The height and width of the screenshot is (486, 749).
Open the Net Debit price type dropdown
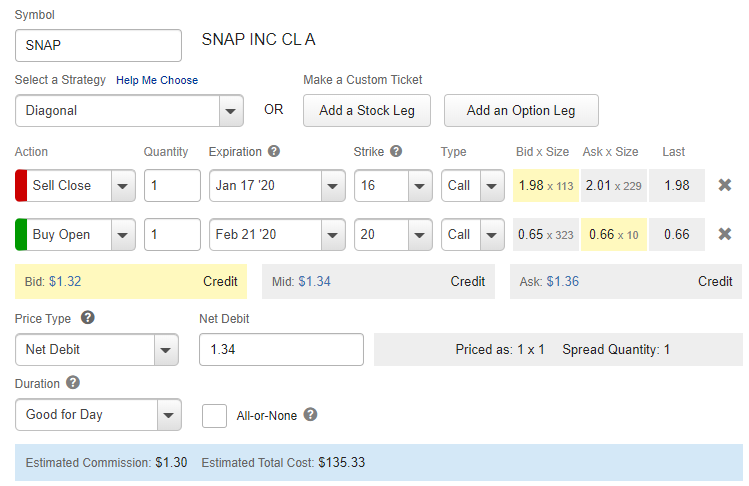tap(97, 350)
